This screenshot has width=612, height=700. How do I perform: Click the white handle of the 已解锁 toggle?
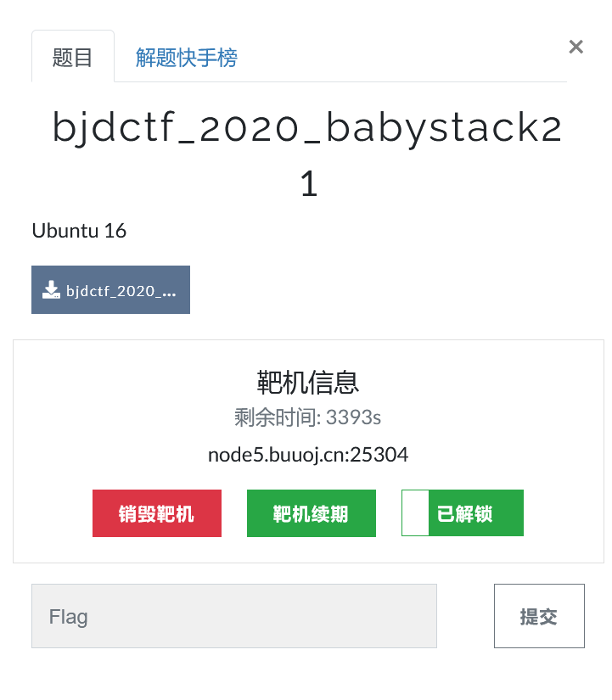[415, 513]
